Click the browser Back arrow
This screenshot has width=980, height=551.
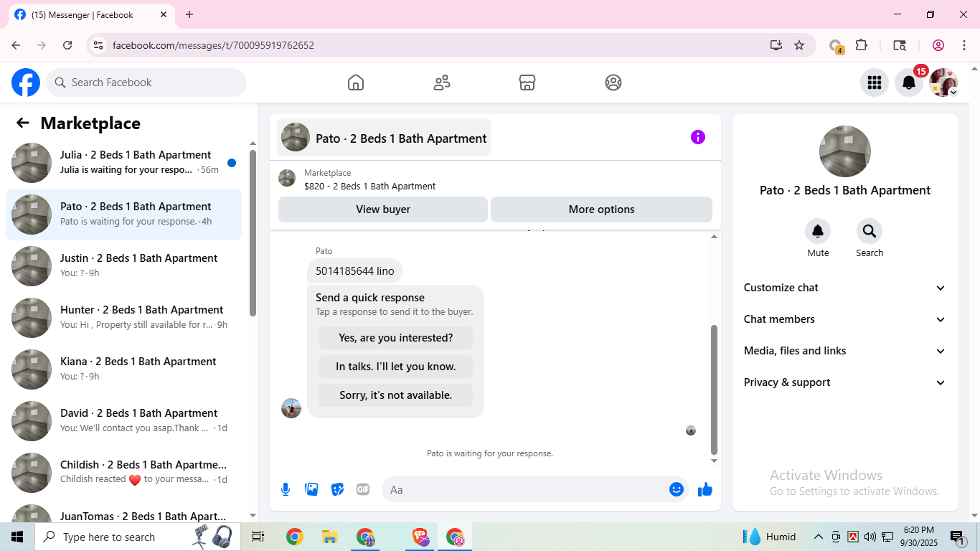point(16,45)
